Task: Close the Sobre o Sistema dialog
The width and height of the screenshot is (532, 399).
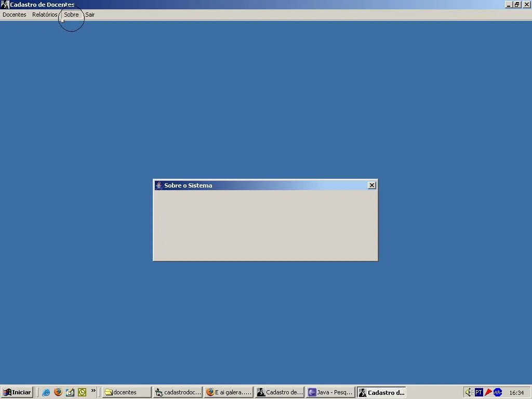Action: (372, 185)
